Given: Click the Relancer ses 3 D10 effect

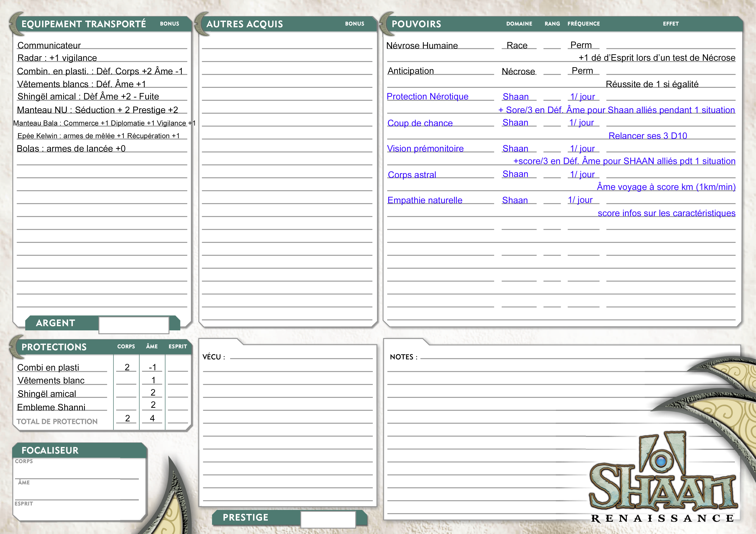Looking at the screenshot, I should [648, 136].
